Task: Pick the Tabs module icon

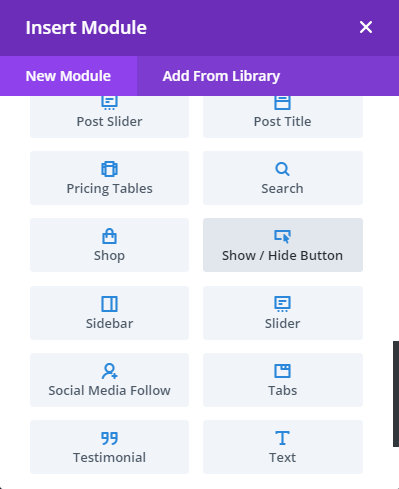Action: point(282,371)
